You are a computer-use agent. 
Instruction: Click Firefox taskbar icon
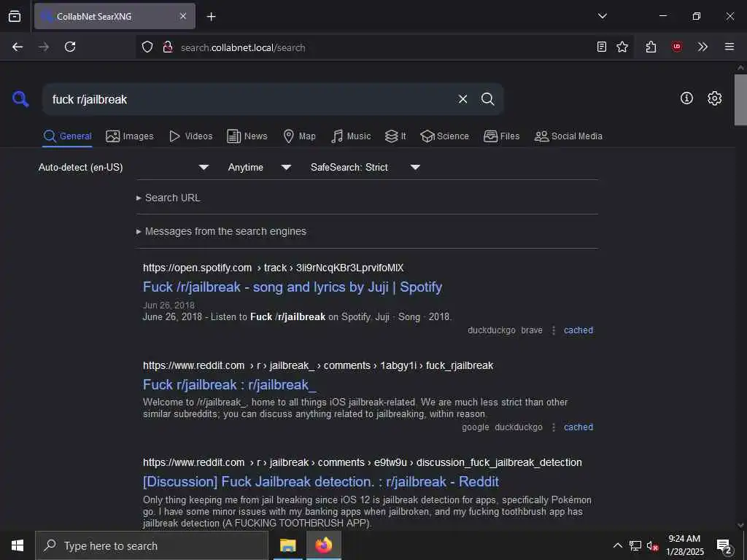[323, 545]
